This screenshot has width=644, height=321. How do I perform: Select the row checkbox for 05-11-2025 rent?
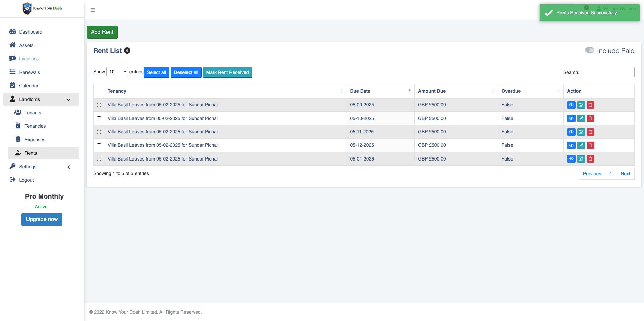[x=99, y=132]
